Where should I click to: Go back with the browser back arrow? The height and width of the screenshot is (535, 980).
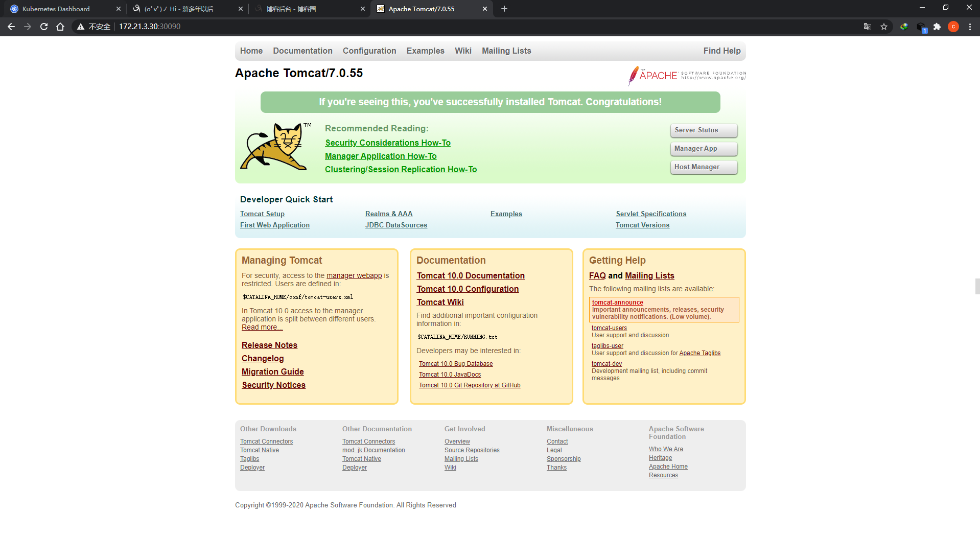[11, 27]
